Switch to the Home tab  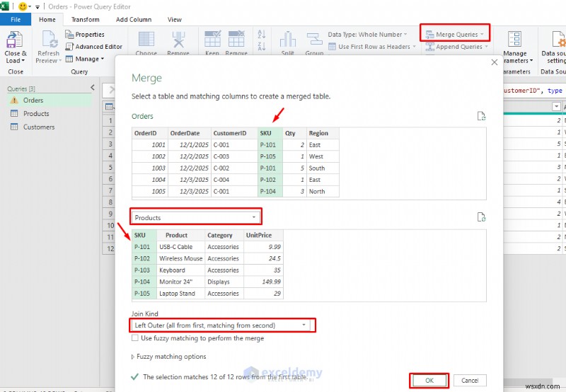[47, 20]
